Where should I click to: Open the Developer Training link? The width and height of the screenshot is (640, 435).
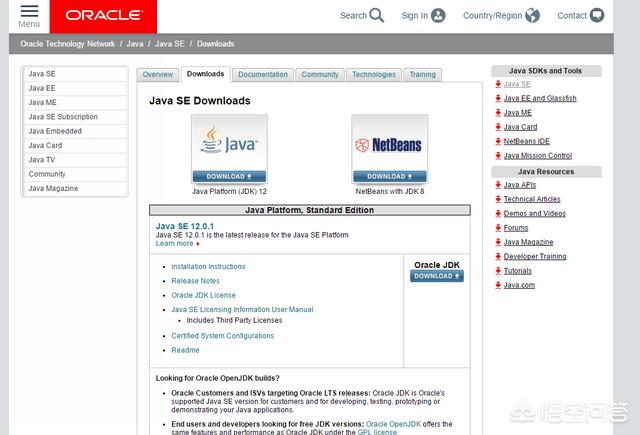pyautogui.click(x=535, y=256)
